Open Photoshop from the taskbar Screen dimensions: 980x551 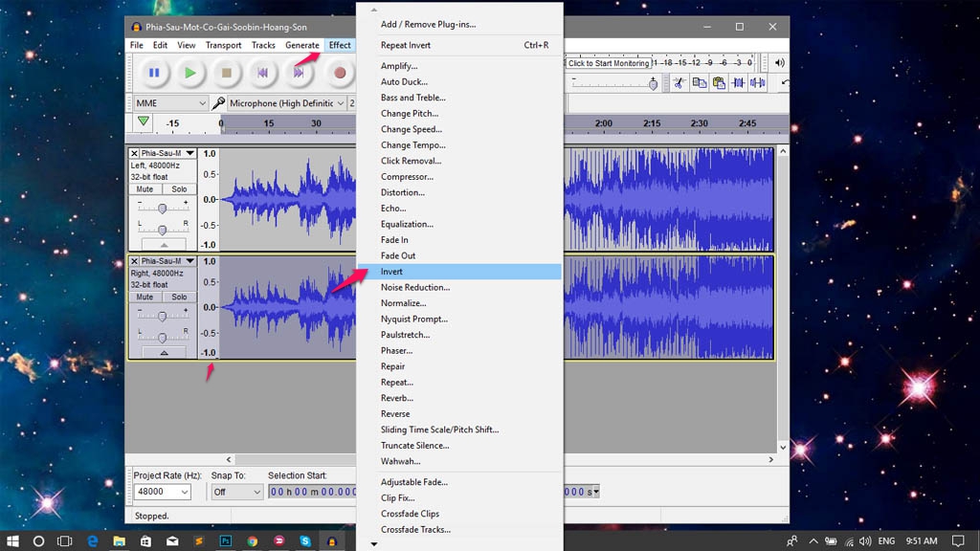pyautogui.click(x=228, y=541)
